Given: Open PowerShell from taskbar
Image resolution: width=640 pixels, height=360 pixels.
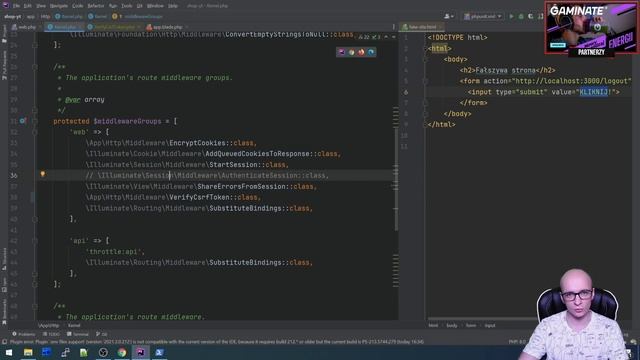Looking at the screenshot, I should tap(159, 352).
